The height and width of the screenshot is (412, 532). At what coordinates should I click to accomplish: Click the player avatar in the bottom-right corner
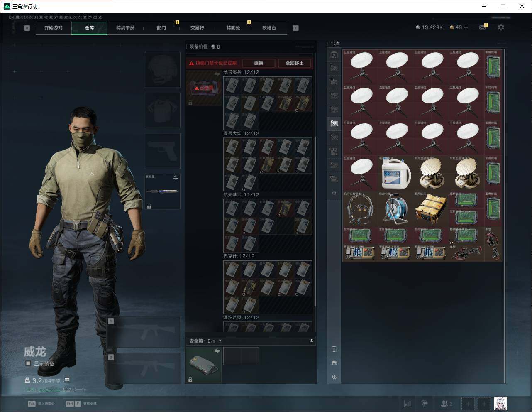pos(500,404)
